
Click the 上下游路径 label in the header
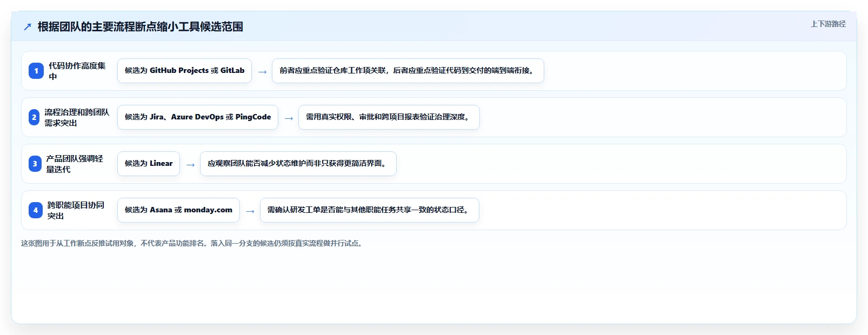[x=828, y=24]
